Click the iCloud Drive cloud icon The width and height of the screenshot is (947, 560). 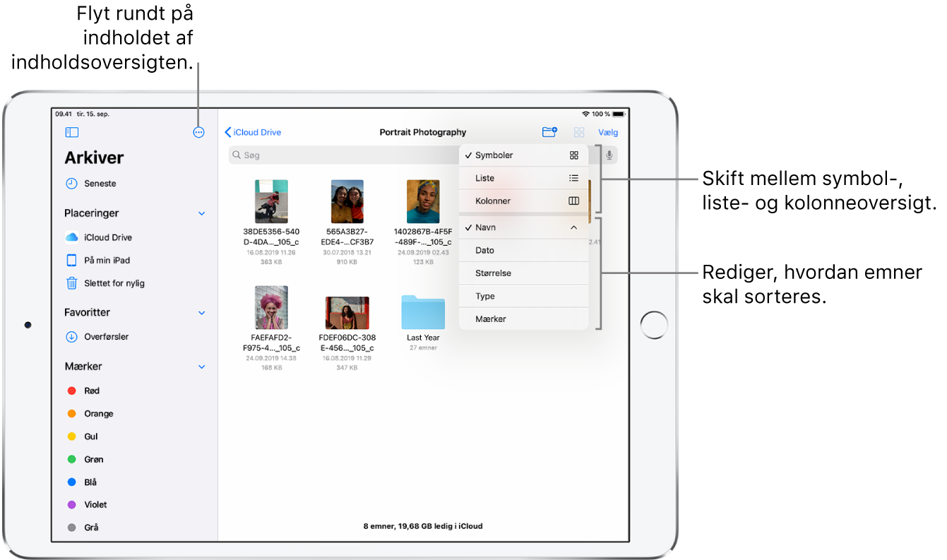pos(71,237)
